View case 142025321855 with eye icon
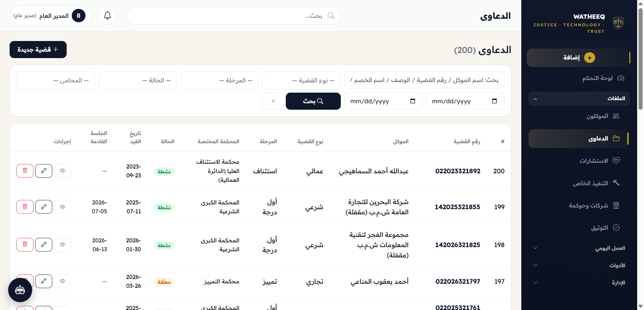 (63, 207)
